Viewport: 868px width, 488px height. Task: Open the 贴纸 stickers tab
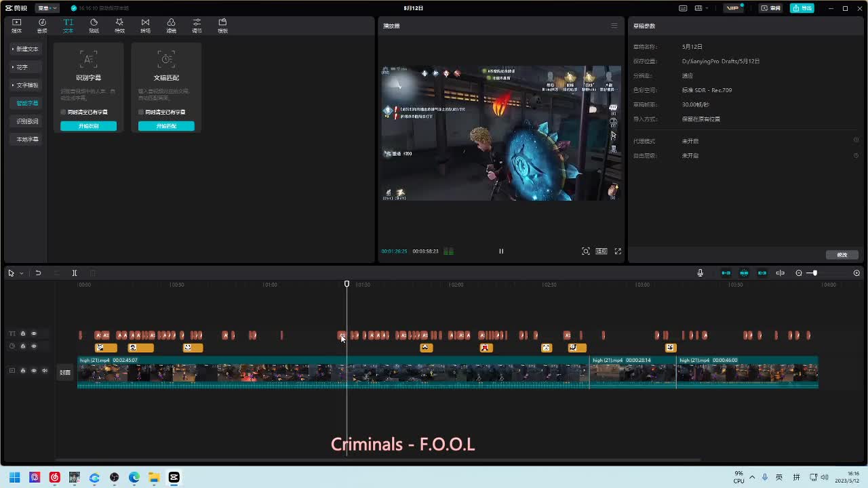94,26
